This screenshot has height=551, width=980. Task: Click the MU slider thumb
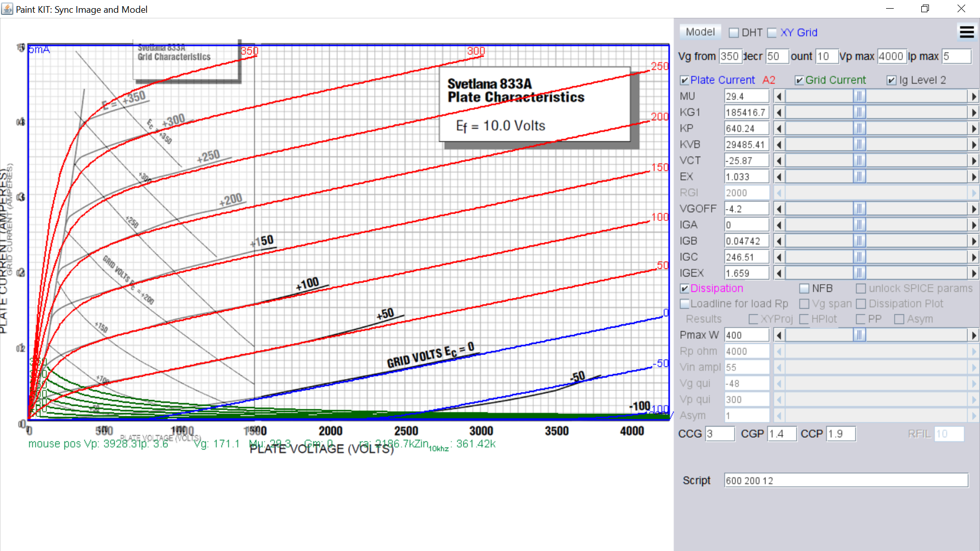(860, 96)
